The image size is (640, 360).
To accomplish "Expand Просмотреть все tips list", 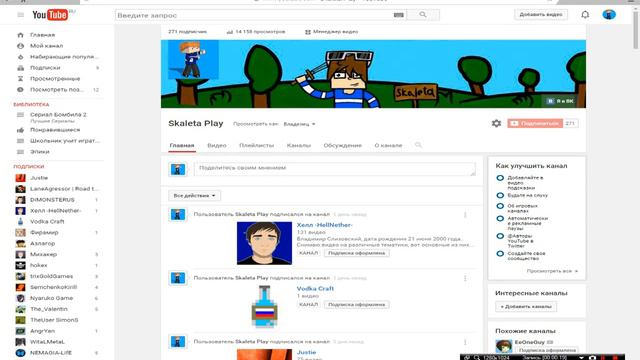I will coord(552,271).
